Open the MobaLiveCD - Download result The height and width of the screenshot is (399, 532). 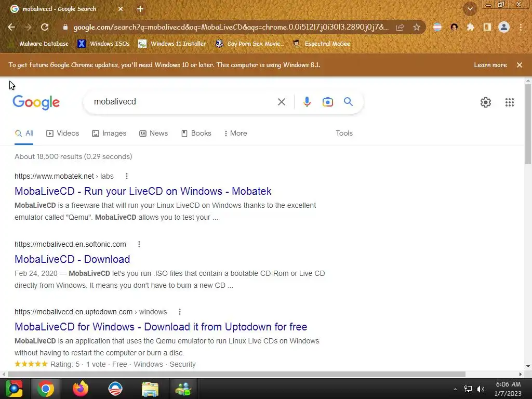tap(72, 259)
